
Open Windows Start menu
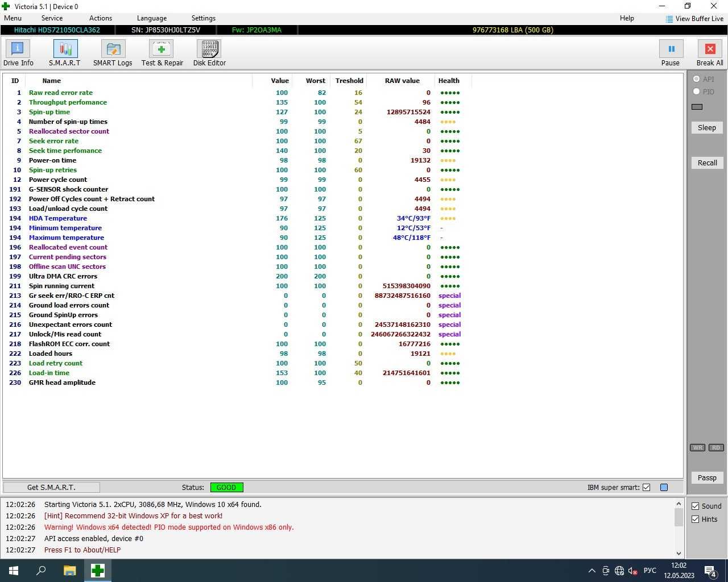pos(14,571)
